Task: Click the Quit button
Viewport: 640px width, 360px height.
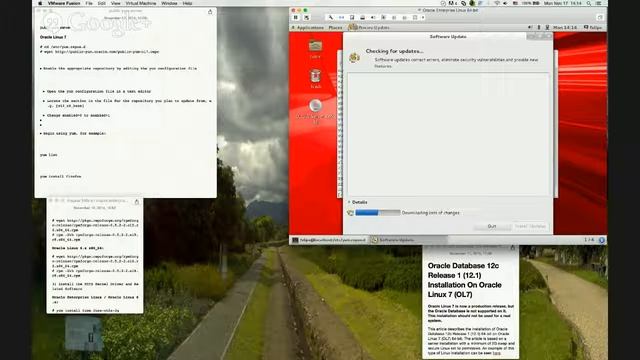Action: [492, 226]
